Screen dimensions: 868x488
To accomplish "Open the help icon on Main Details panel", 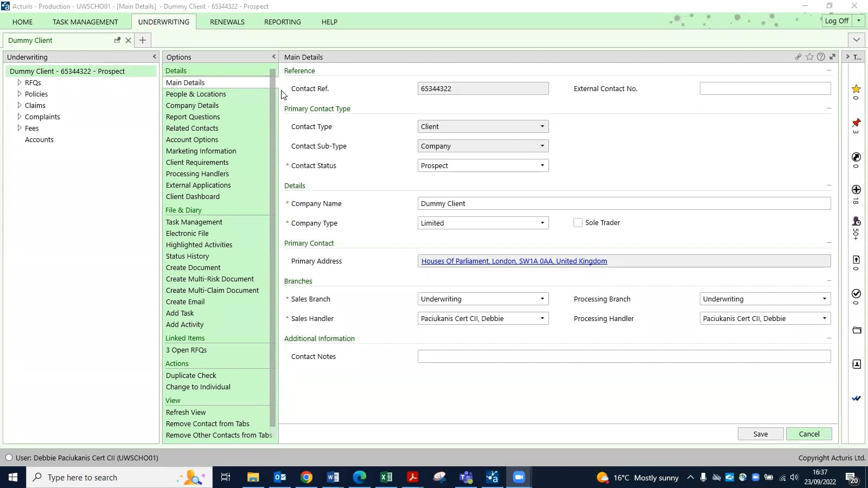I will point(820,56).
